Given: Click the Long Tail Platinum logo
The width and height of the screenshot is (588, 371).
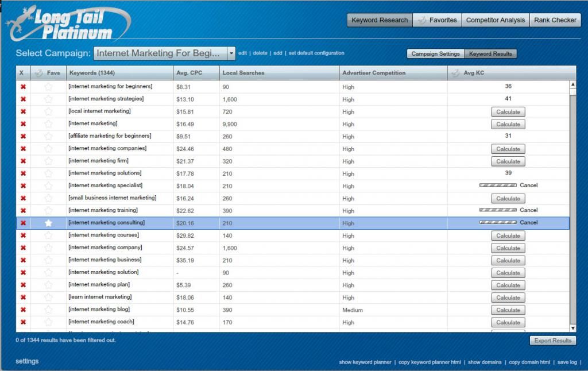Looking at the screenshot, I should pyautogui.click(x=68, y=23).
